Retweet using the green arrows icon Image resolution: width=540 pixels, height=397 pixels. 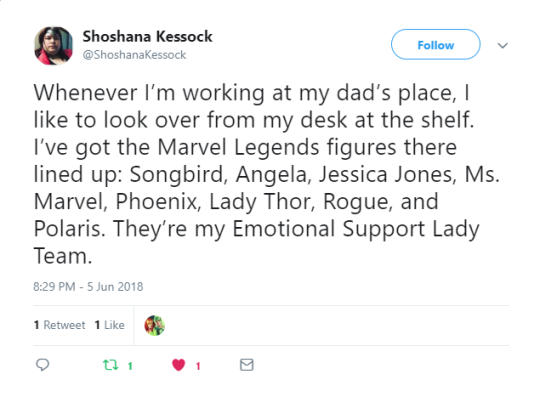[111, 365]
